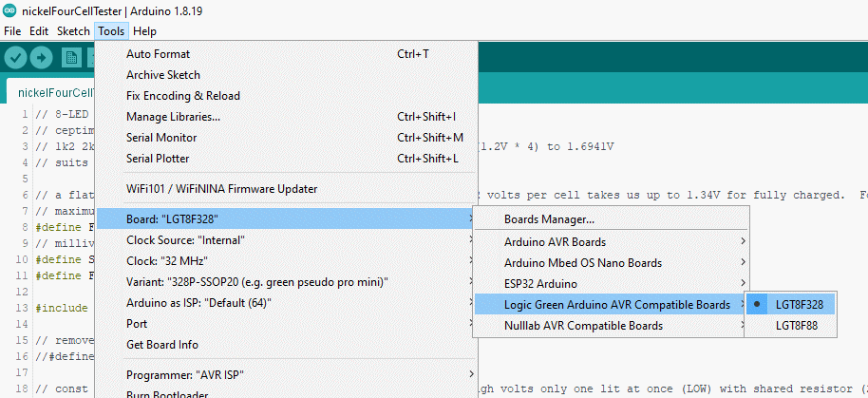The height and width of the screenshot is (398, 868).
Task: Expand Clock: "32 MHz" submenu
Action: click(x=287, y=260)
